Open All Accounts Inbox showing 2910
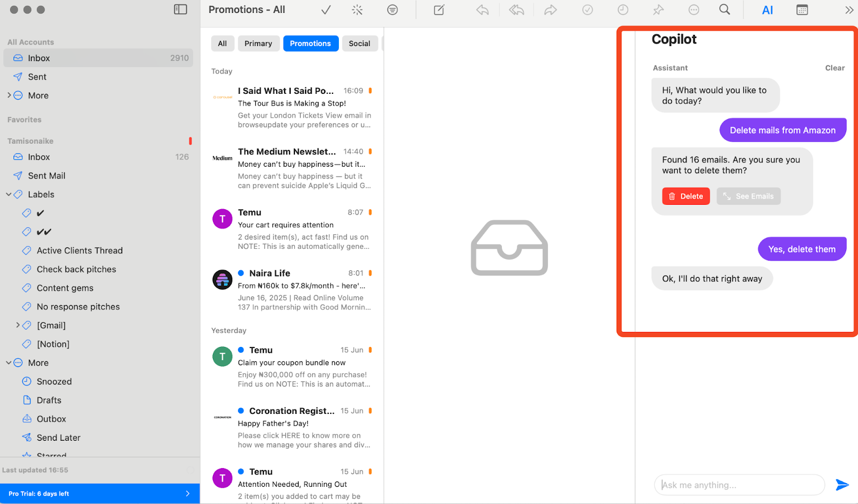The width and height of the screenshot is (858, 504). (x=98, y=58)
